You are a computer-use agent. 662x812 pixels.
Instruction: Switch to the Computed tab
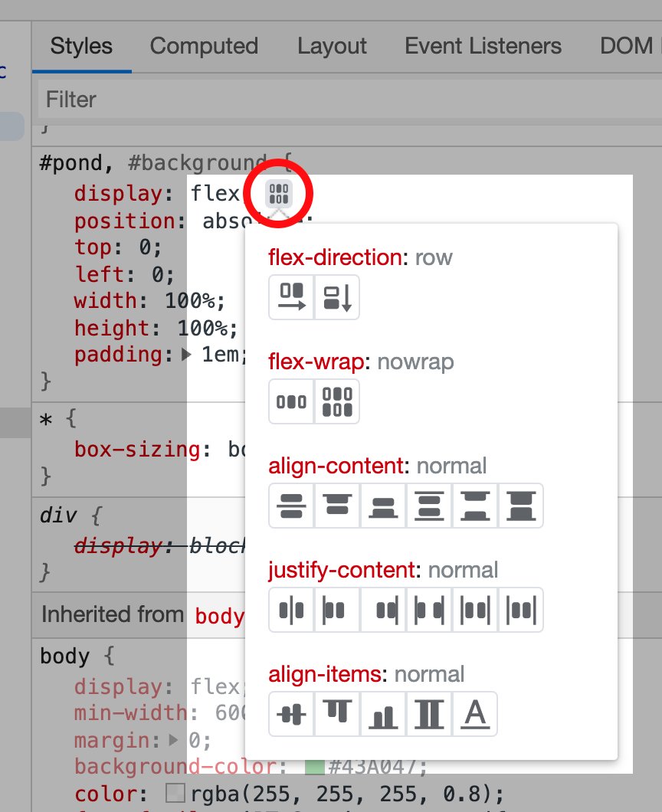(204, 46)
